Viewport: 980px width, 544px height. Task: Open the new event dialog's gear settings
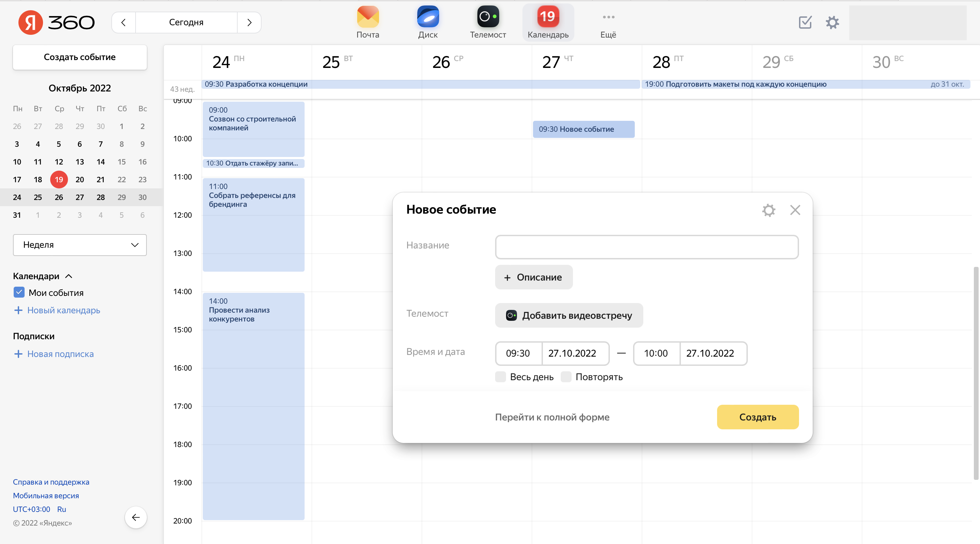(x=769, y=210)
